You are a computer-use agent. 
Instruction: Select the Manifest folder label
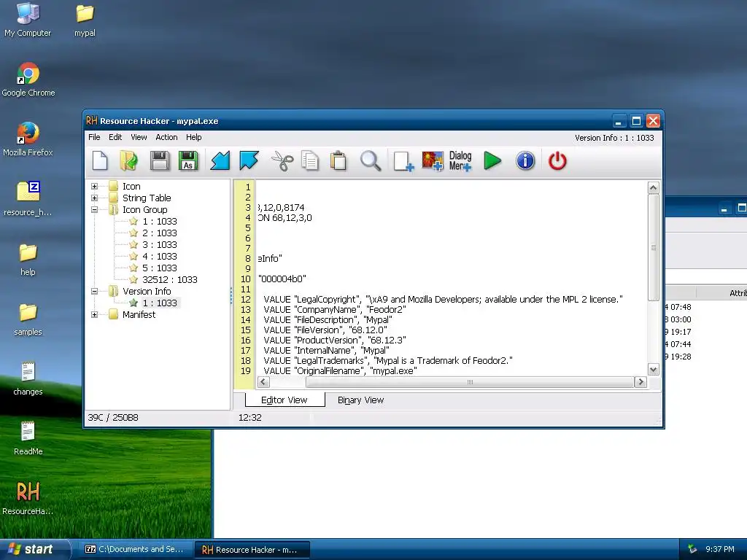[x=139, y=314]
